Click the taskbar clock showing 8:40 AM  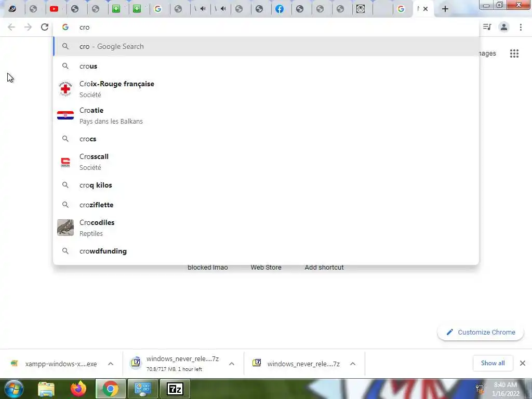pos(506,389)
